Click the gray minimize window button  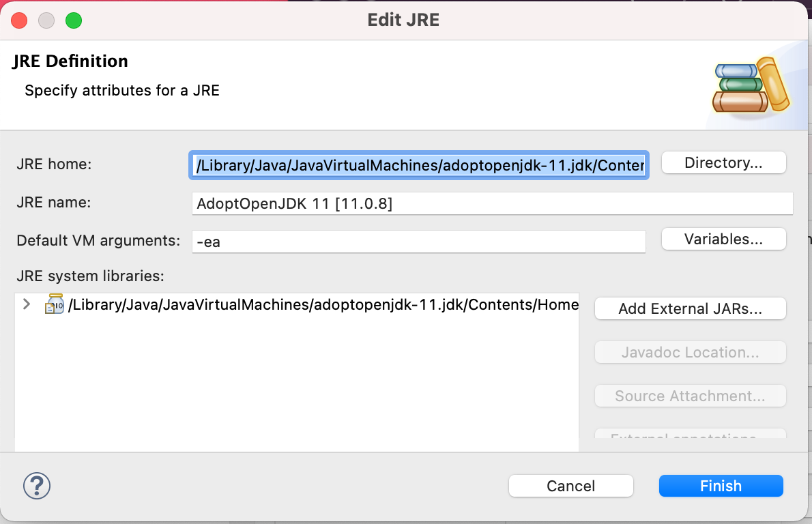(x=46, y=20)
